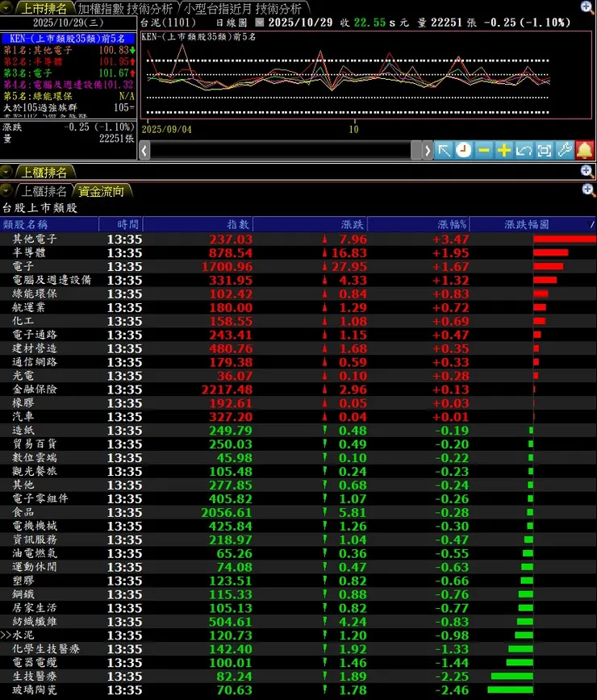This screenshot has height=700, width=597.
Task: Select the arrow cursor tool in chart toolbar
Action: coord(444,151)
